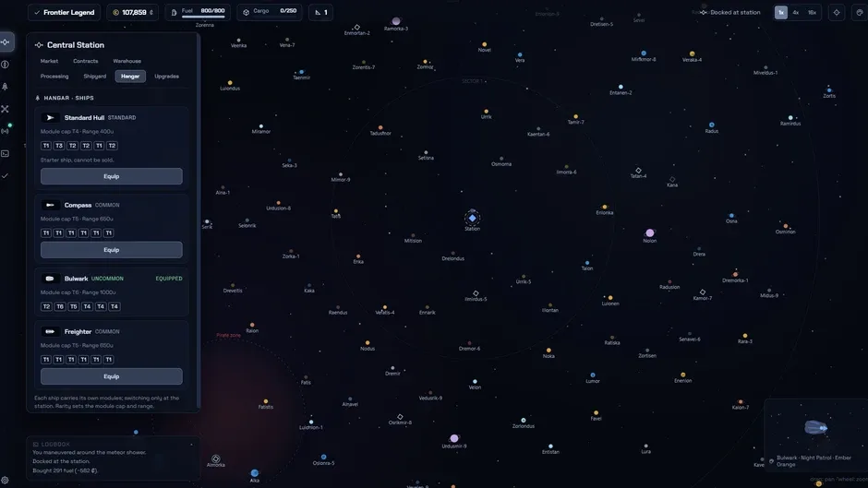Open the radio signal sidebar icon
Image resolution: width=868 pixels, height=488 pixels.
(5, 131)
